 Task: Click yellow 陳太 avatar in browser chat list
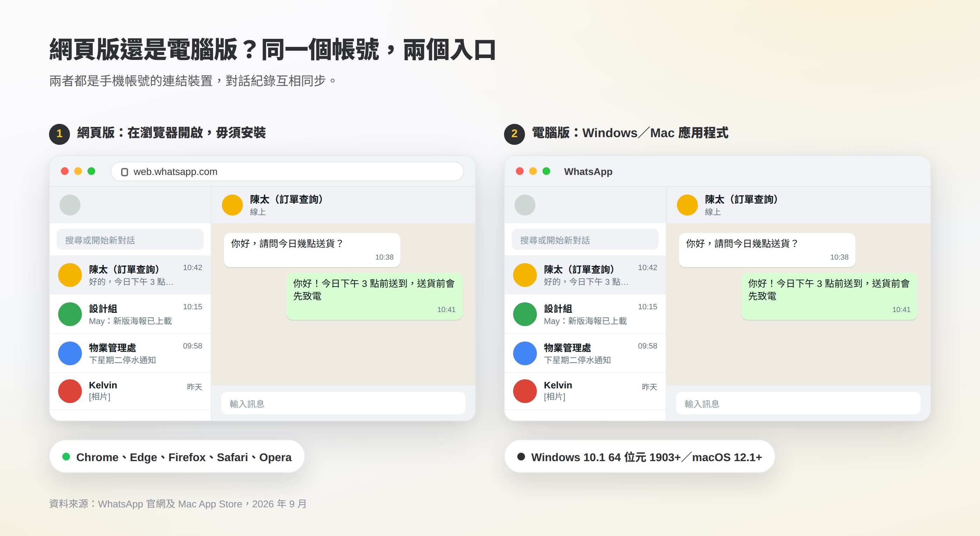(x=70, y=275)
